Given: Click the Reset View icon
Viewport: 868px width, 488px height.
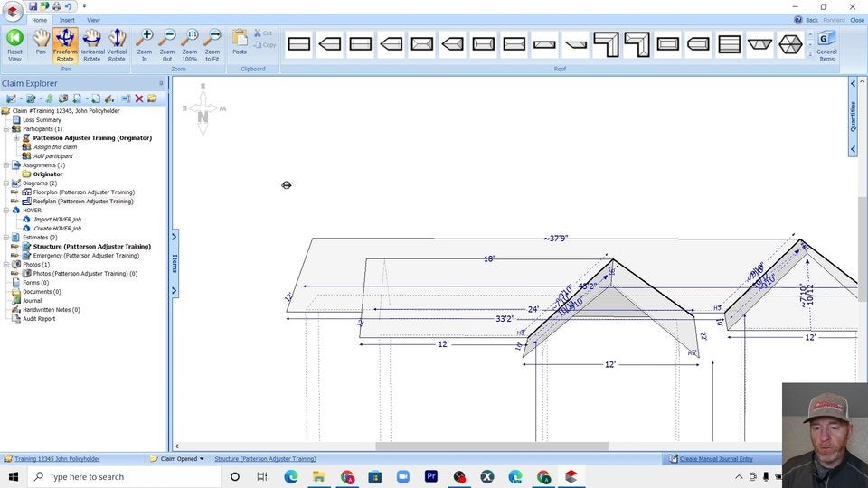Looking at the screenshot, I should 14,42.
